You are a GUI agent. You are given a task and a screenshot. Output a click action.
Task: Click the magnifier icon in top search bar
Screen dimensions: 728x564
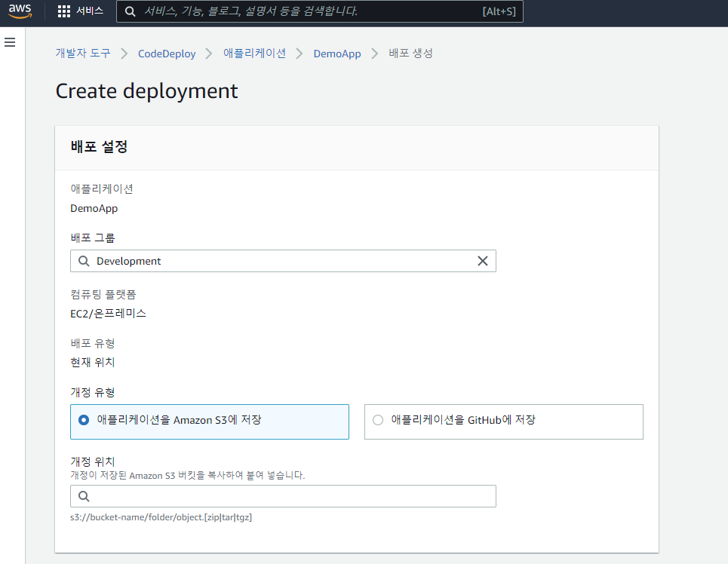pyautogui.click(x=131, y=11)
